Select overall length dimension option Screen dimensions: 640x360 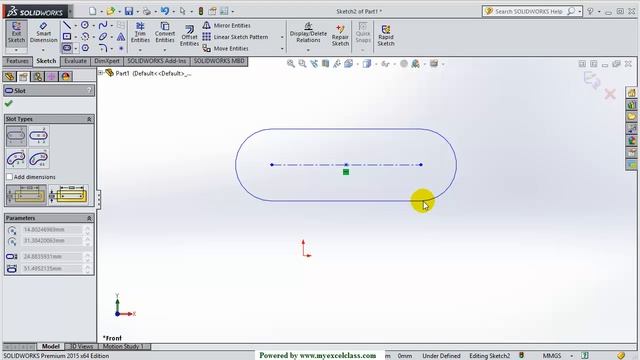pos(69,194)
